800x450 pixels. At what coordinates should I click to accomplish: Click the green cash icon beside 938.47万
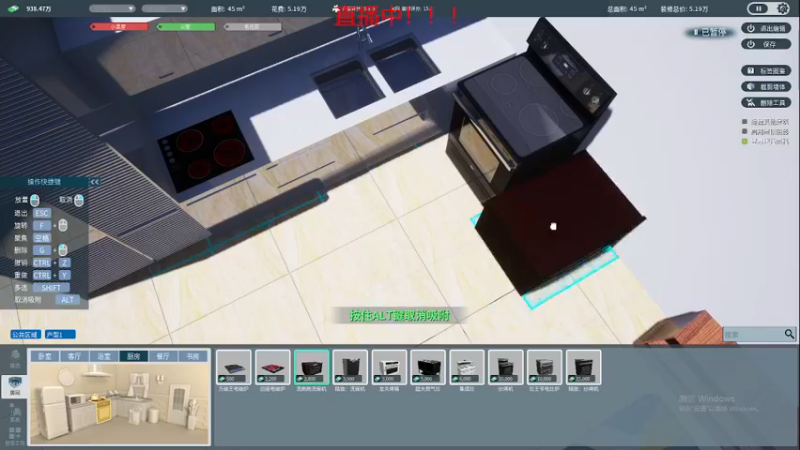tap(13, 9)
